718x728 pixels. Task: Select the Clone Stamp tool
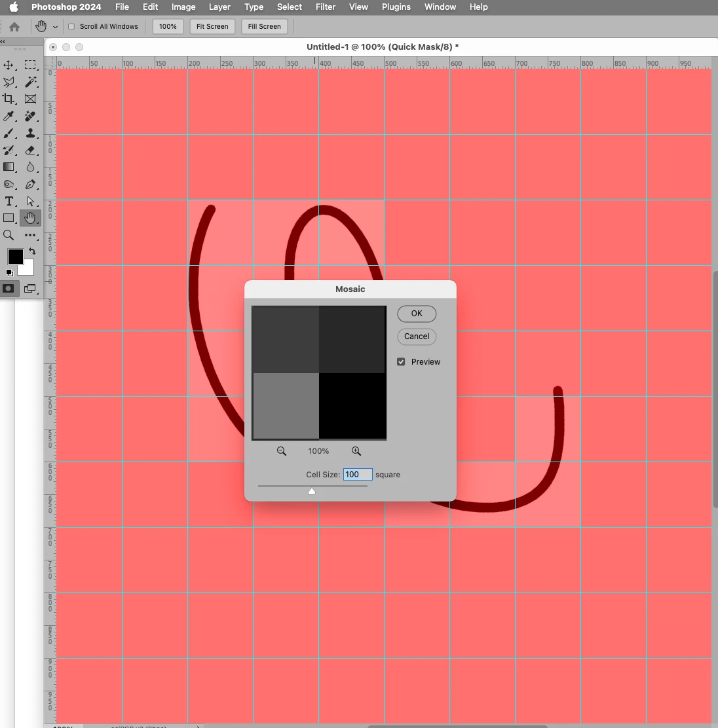pyautogui.click(x=30, y=134)
